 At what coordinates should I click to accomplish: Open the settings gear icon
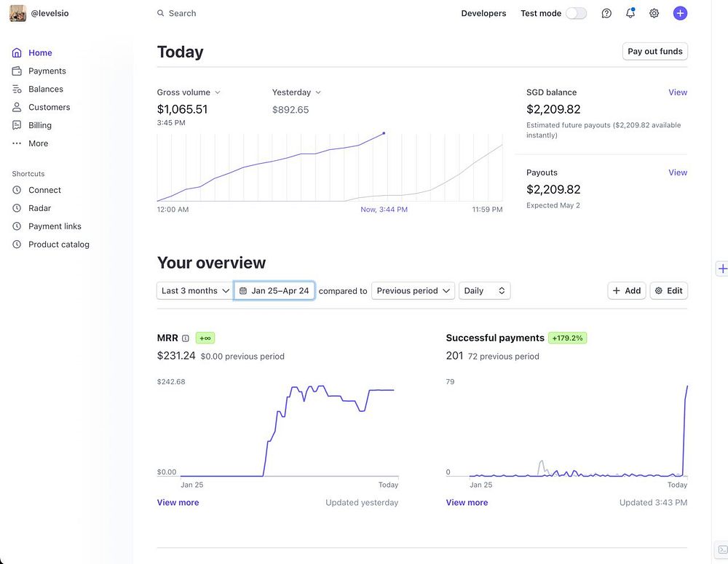click(x=654, y=13)
